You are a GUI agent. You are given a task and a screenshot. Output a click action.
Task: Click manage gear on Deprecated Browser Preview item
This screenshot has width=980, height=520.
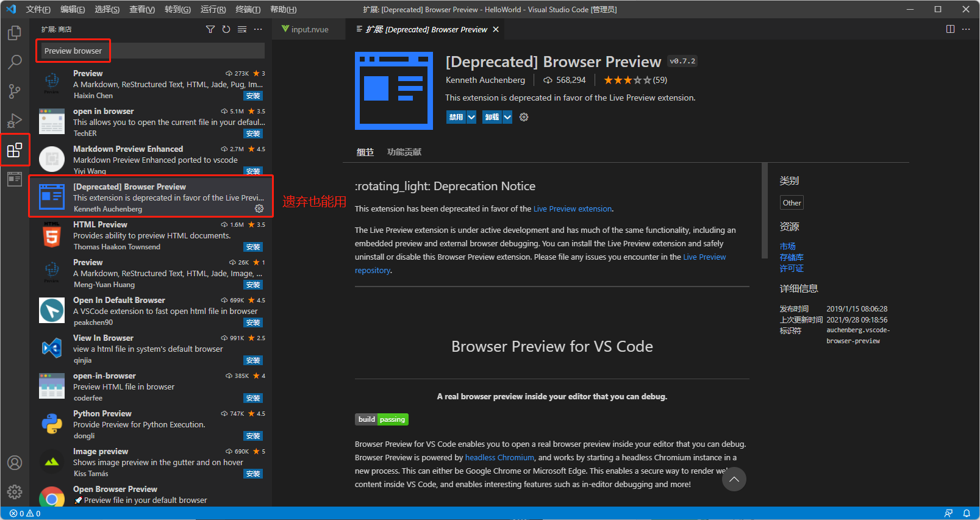point(259,208)
